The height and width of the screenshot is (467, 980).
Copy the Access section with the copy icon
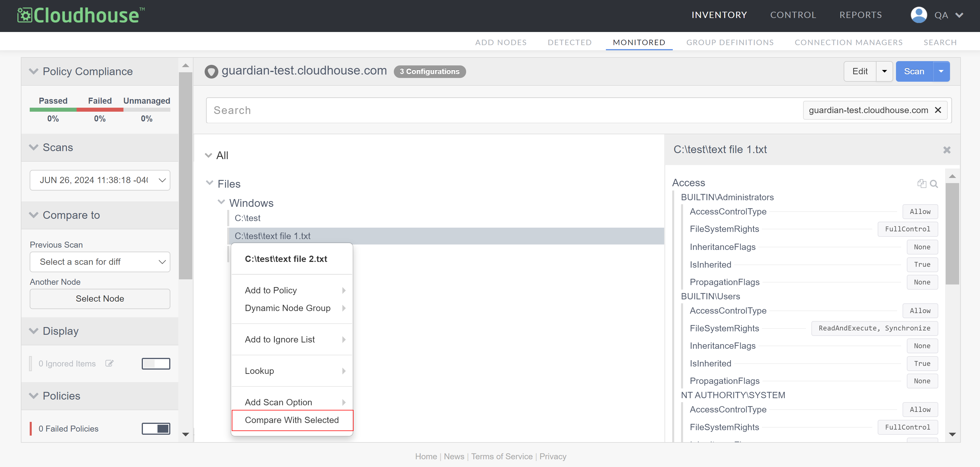pyautogui.click(x=922, y=184)
